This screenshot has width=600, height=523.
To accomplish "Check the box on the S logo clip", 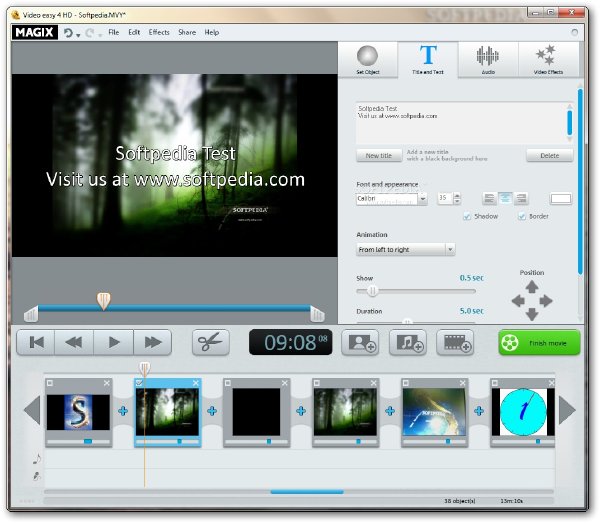I will tap(50, 383).
